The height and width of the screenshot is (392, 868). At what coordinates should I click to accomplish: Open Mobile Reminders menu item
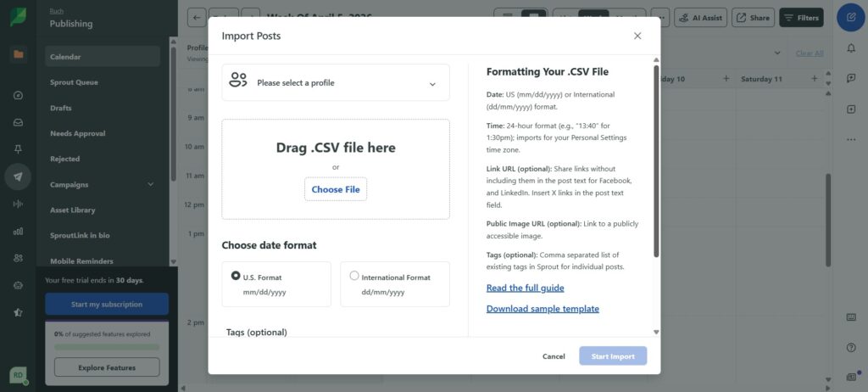(x=103, y=261)
